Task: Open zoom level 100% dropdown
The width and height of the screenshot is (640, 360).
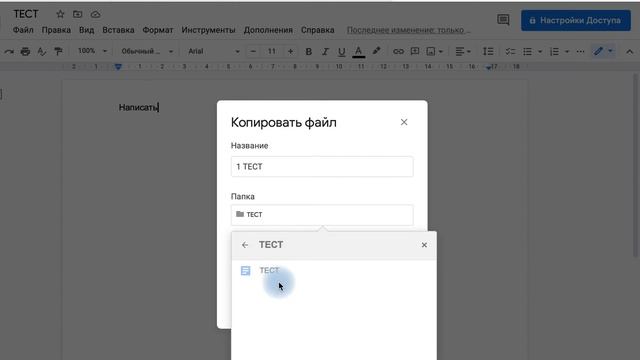Action: coord(92,51)
